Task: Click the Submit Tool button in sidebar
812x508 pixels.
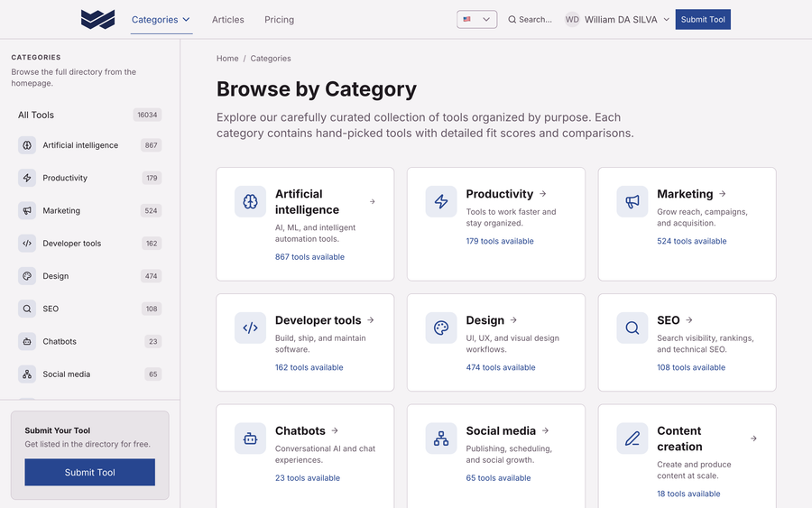Action: click(x=89, y=472)
